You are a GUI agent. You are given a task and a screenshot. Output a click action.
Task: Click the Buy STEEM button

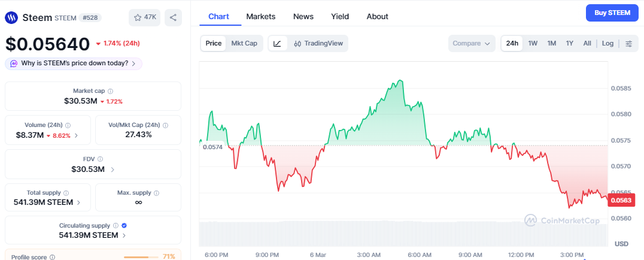coord(612,13)
